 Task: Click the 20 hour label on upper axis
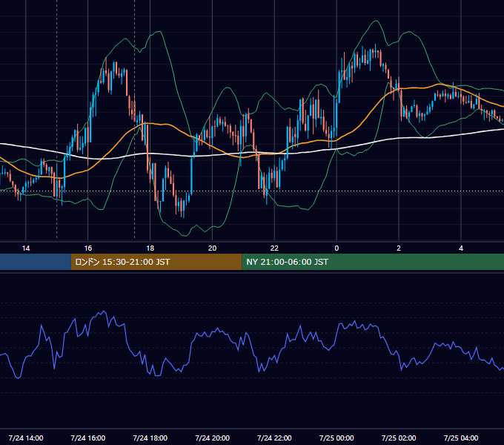pos(212,248)
